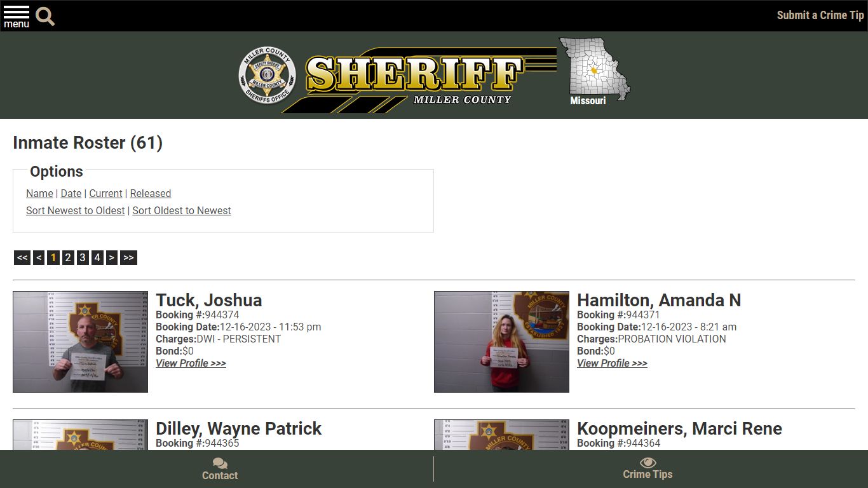Show Current inmates

(105, 193)
